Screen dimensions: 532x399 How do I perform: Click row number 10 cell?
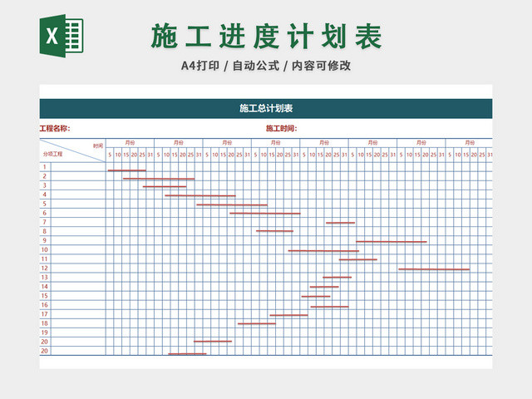click(x=45, y=249)
